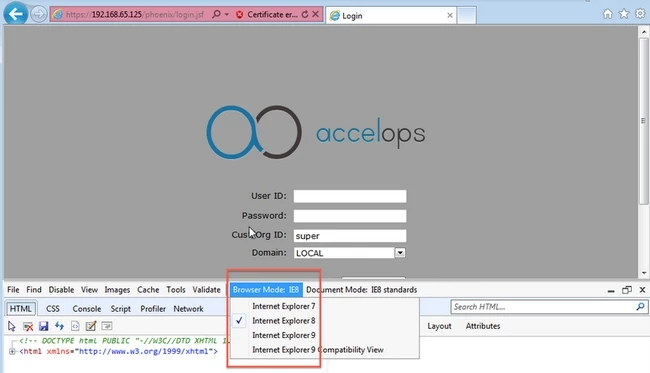Toggle word wrap toolbar icon
Viewport: 650px width, 373px height.
point(107,326)
